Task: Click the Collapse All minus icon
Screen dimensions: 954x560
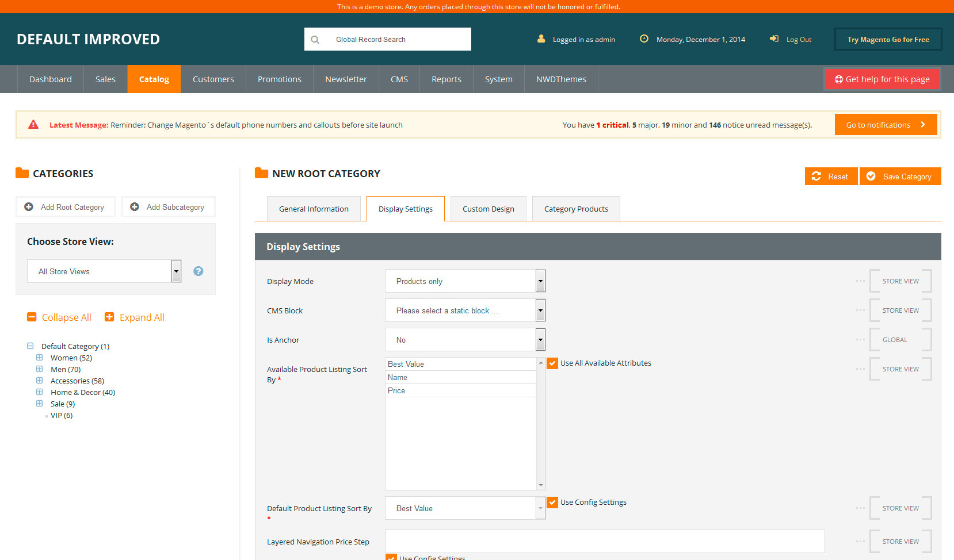Action: click(32, 317)
